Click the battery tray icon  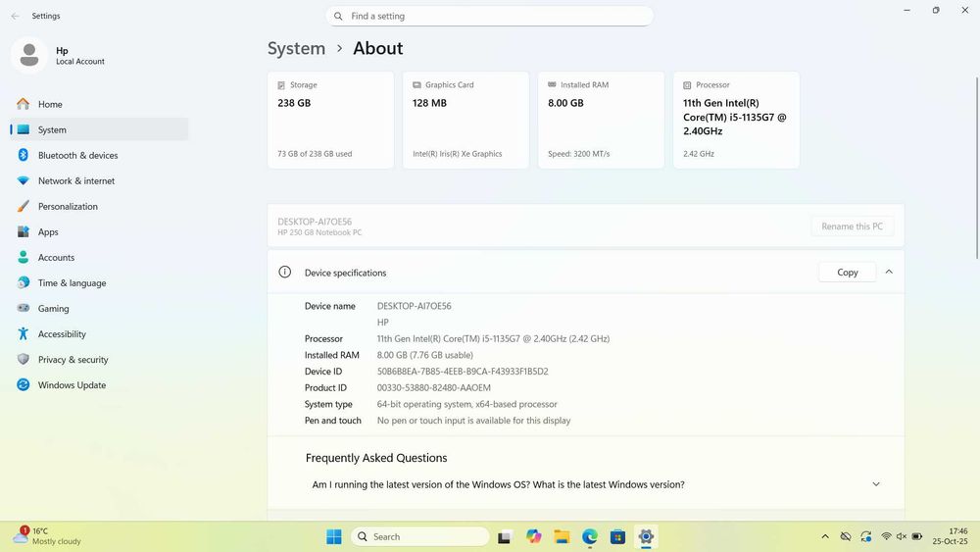point(917,536)
